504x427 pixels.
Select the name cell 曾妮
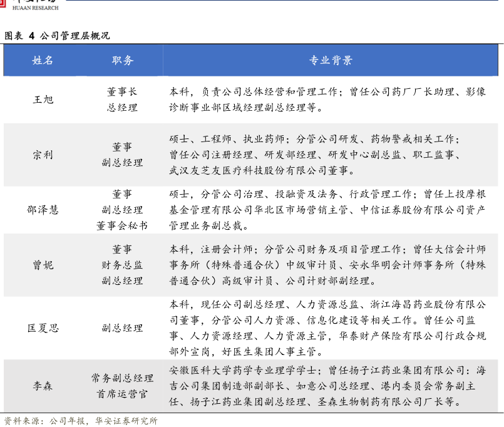click(43, 265)
